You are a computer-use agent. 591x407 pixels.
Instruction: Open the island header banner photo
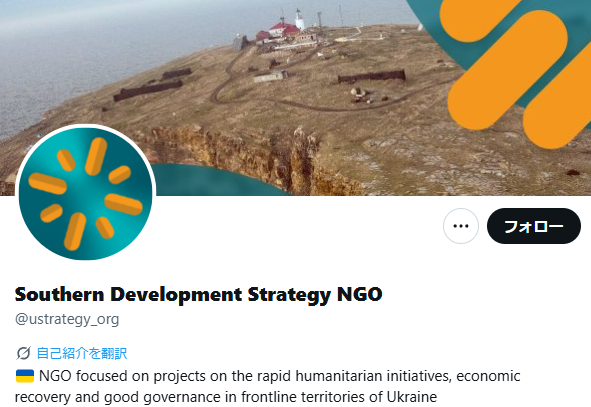coord(296,98)
